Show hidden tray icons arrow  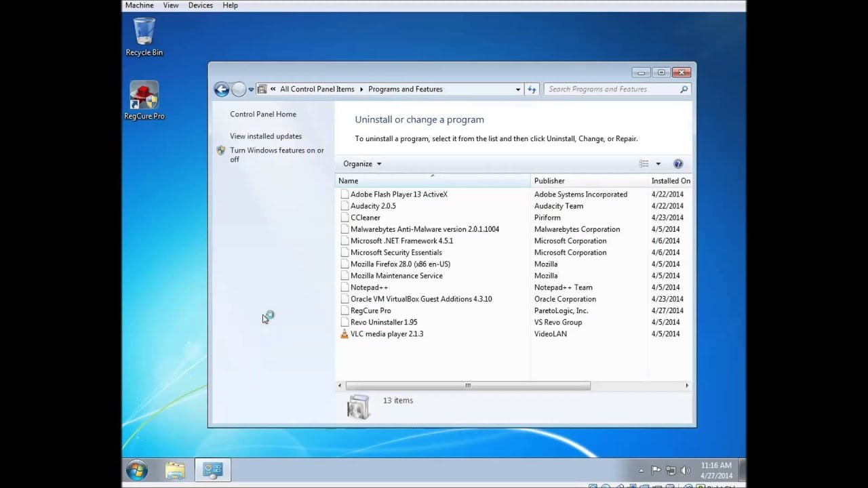coord(641,470)
